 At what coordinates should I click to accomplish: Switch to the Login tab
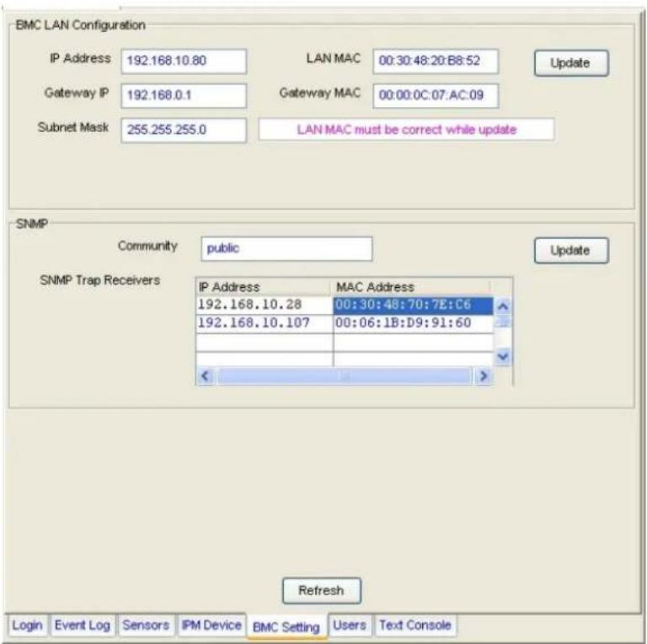pyautogui.click(x=27, y=625)
